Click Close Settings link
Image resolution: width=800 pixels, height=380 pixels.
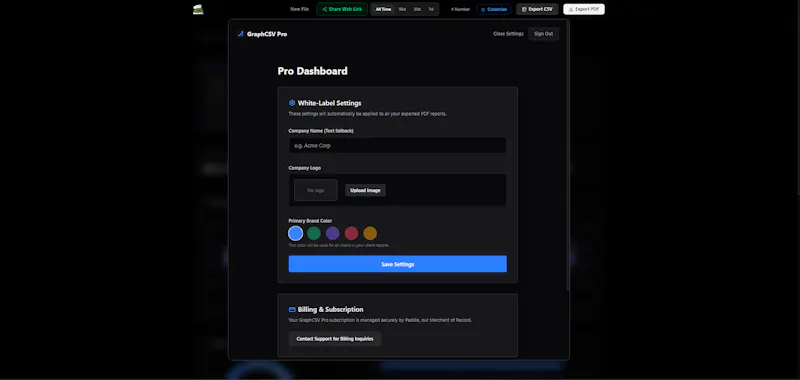(x=508, y=34)
